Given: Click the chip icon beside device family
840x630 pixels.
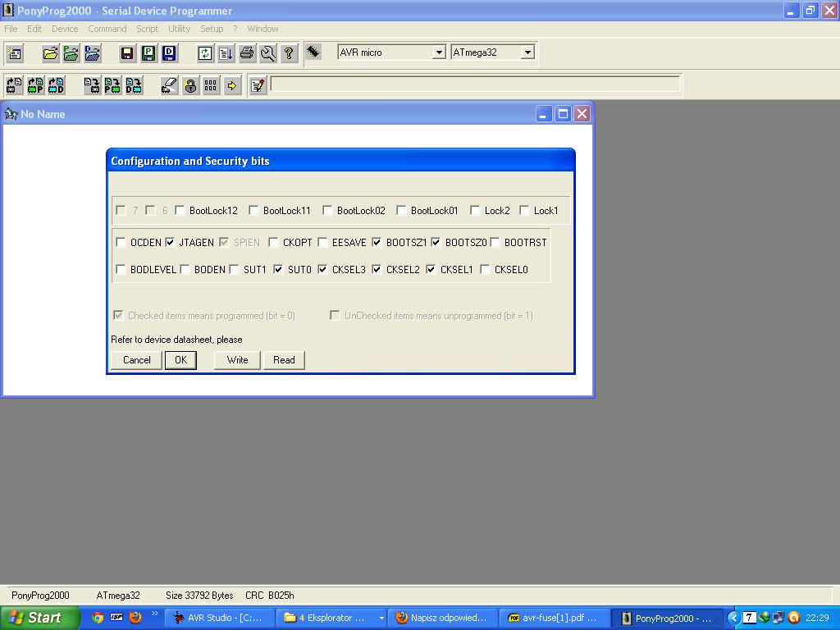Looking at the screenshot, I should click(x=313, y=52).
